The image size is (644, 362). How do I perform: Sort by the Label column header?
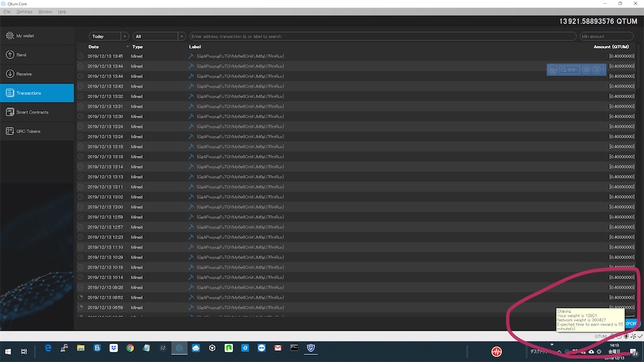pyautogui.click(x=195, y=47)
